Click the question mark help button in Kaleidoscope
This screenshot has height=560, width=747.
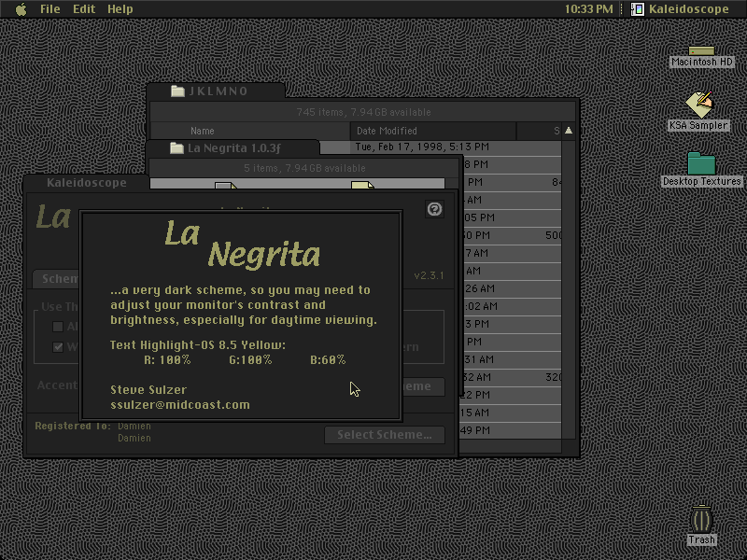[434, 209]
